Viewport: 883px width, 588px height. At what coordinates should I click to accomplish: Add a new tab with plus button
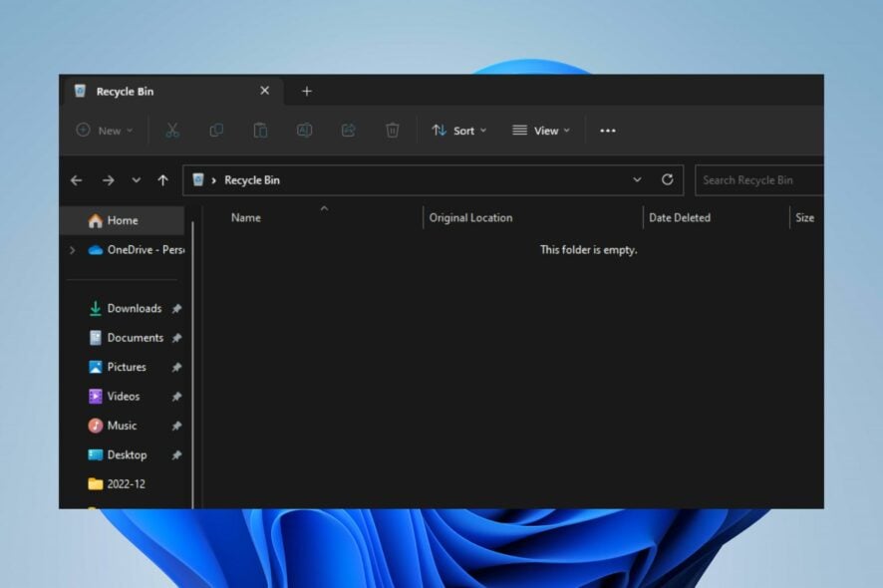(x=307, y=92)
